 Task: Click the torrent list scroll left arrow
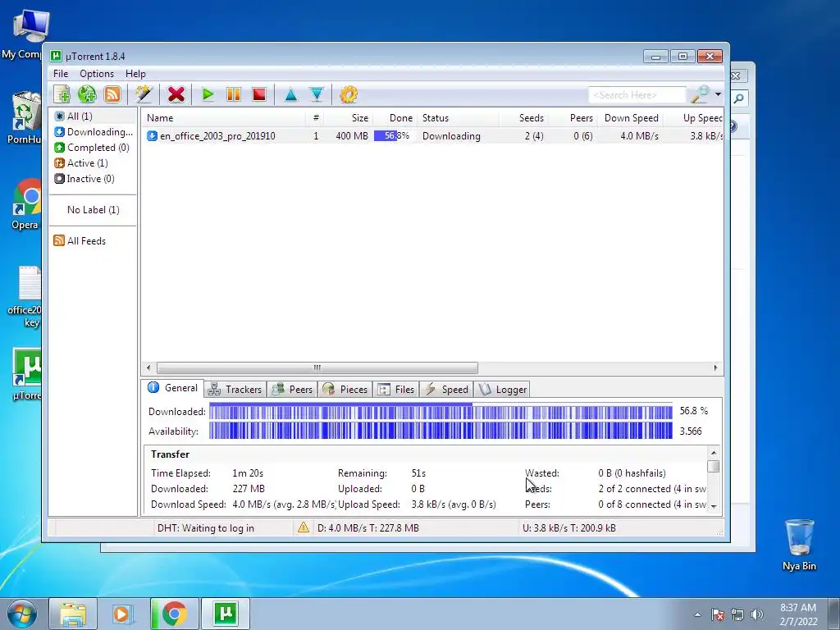coord(148,368)
